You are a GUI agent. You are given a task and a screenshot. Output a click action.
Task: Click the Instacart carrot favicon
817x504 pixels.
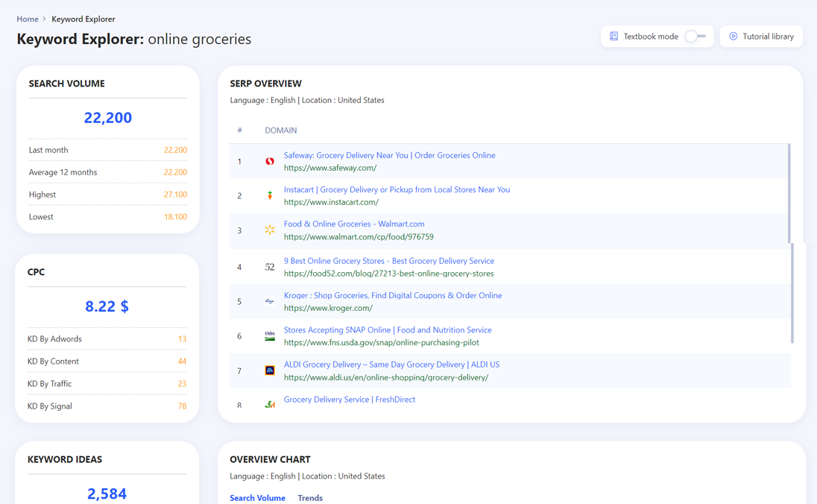pos(269,195)
